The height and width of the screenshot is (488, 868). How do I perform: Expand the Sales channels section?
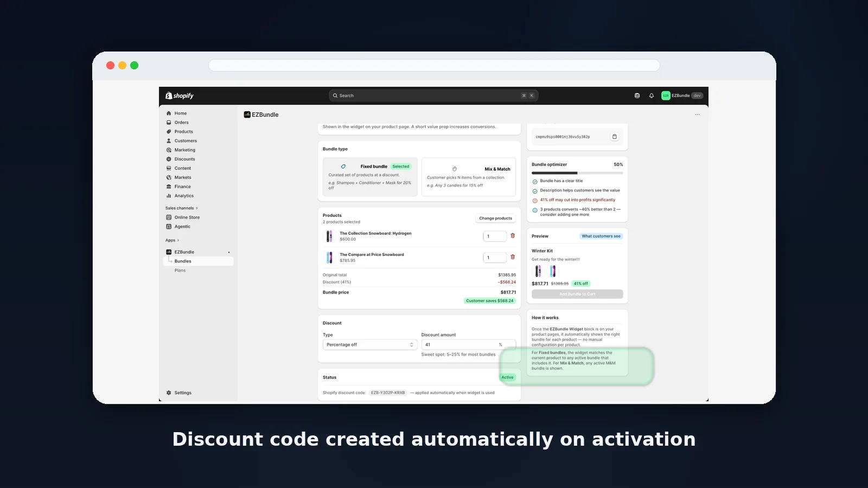(x=182, y=208)
